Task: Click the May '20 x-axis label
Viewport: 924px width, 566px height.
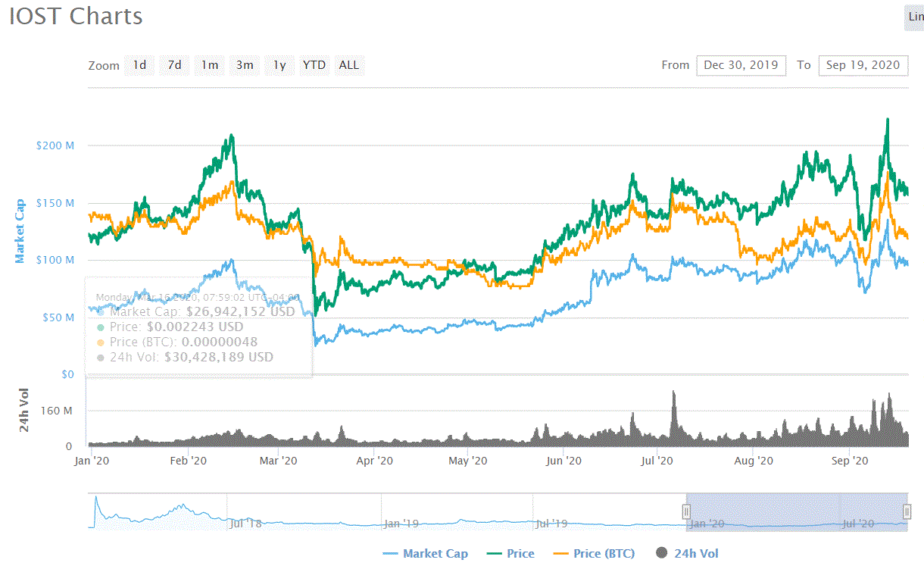Action: [468, 460]
